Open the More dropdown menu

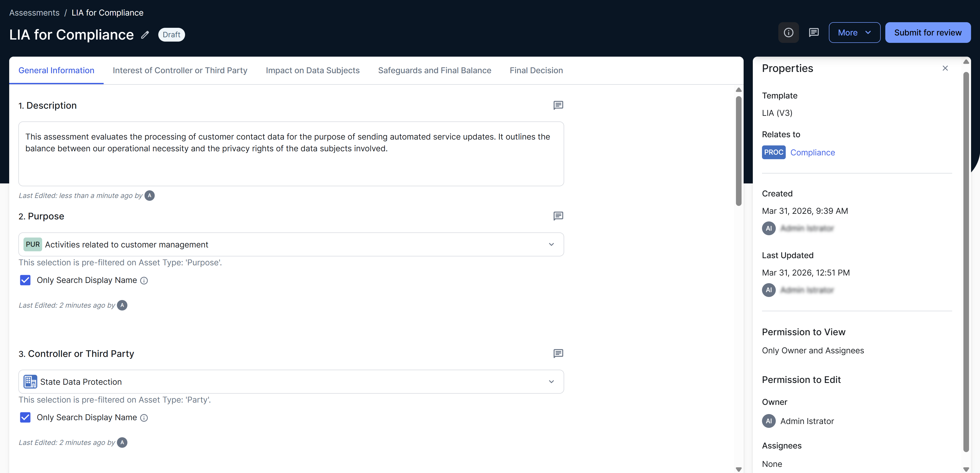tap(854, 32)
